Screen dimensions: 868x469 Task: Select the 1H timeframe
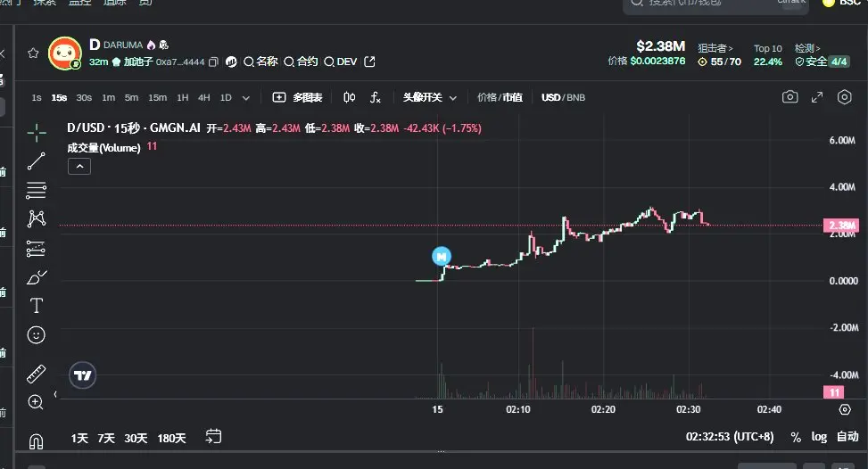[183, 97]
